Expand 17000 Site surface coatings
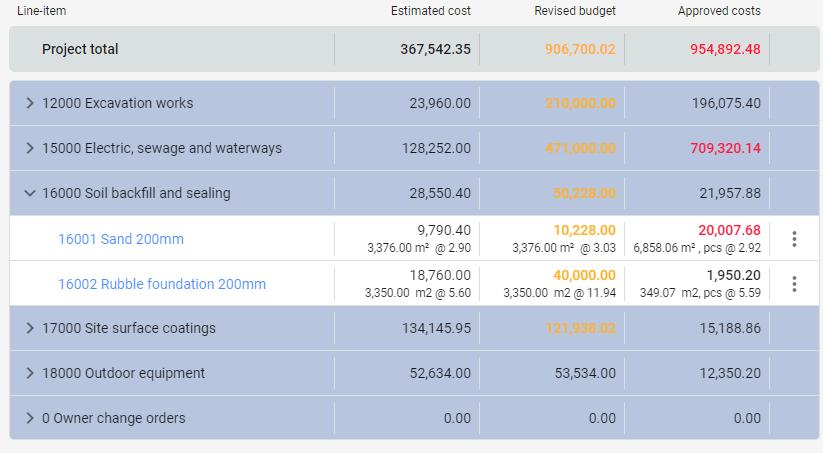The image size is (823, 453). point(30,328)
